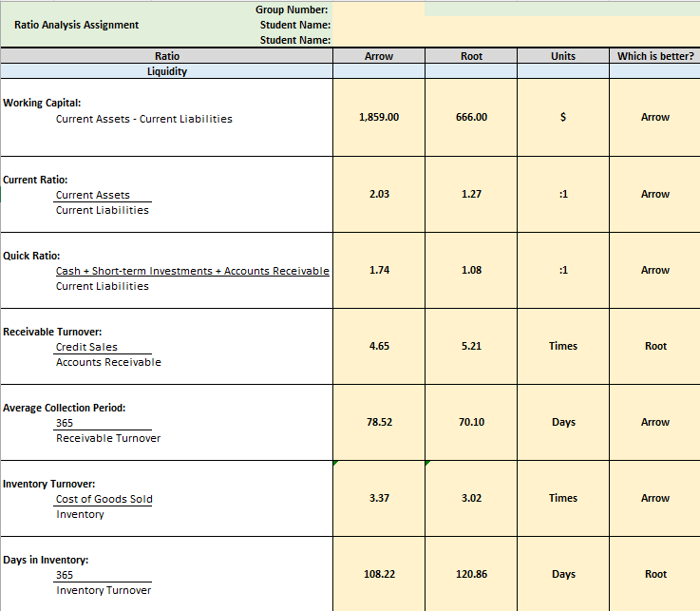Select the Working Capital label
This screenshot has height=611, width=700.
coord(42,103)
